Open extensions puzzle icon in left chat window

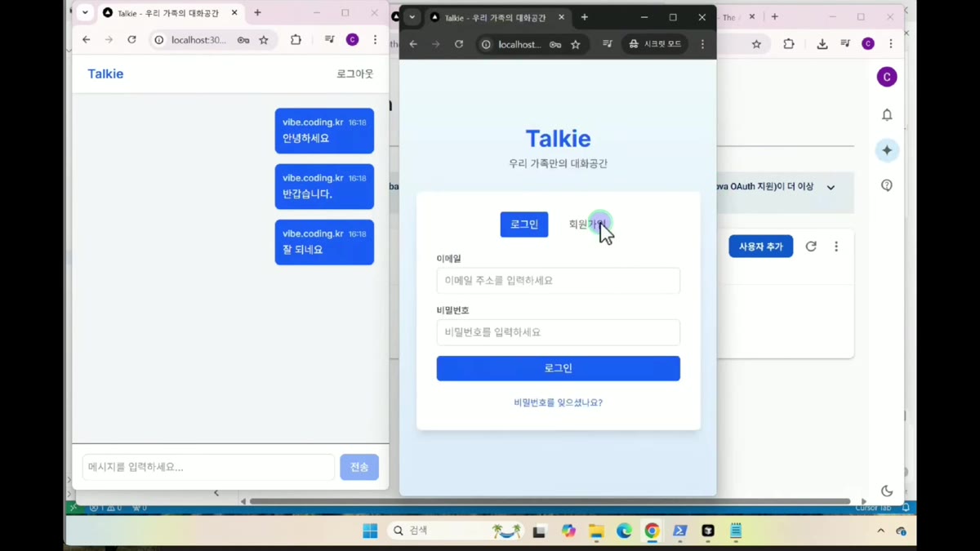(x=296, y=39)
